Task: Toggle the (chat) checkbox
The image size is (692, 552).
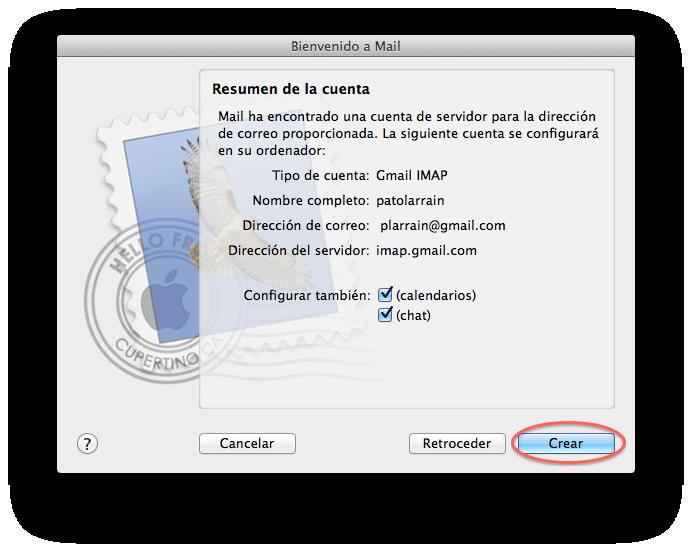Action: pos(385,315)
